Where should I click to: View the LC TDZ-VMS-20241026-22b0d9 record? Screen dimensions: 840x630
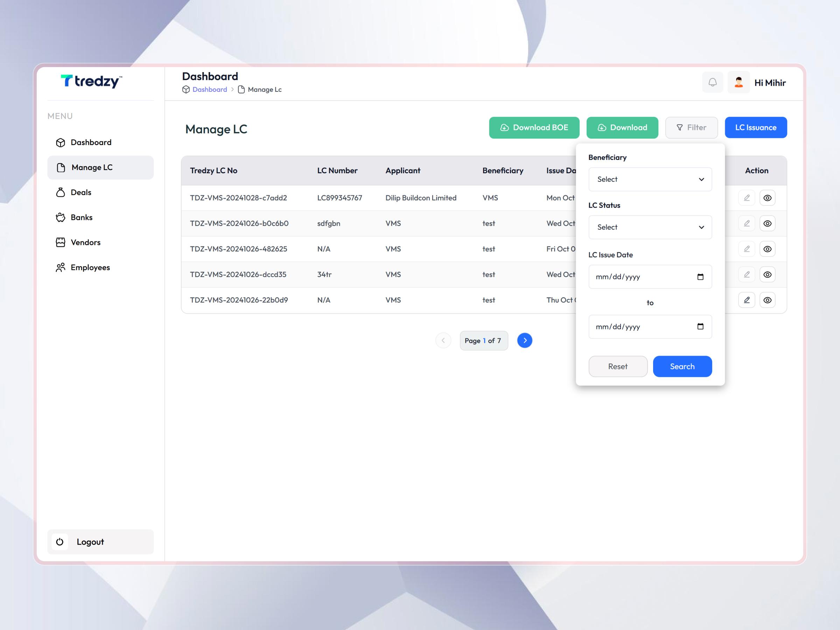pos(768,300)
